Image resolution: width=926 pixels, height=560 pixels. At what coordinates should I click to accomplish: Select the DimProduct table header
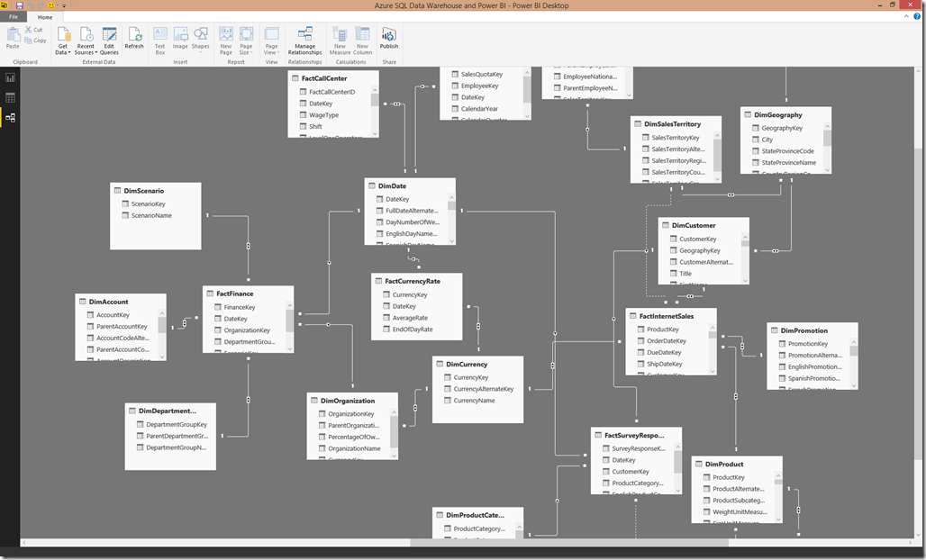pos(737,464)
